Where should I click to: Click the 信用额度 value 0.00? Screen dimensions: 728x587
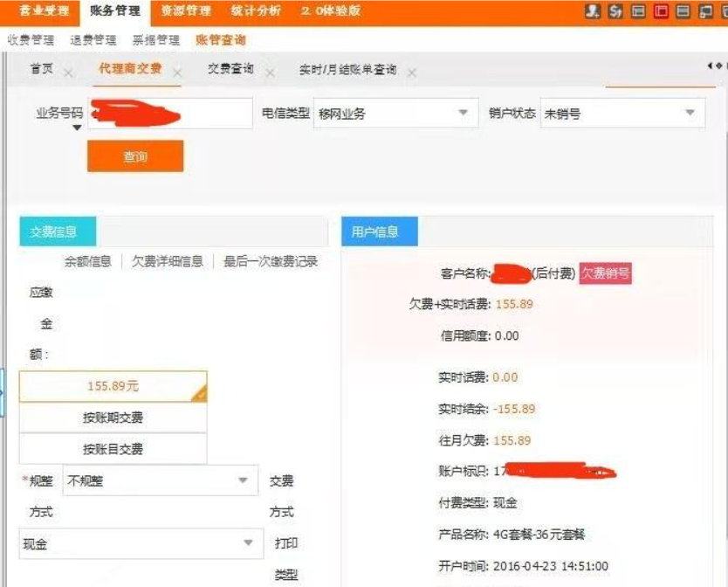coord(506,336)
